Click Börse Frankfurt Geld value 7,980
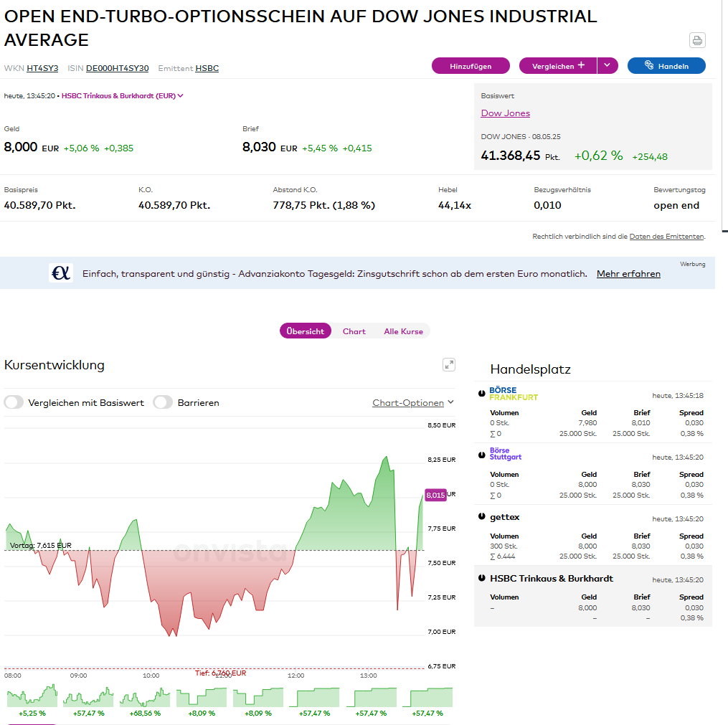The width and height of the screenshot is (728, 725). point(587,423)
